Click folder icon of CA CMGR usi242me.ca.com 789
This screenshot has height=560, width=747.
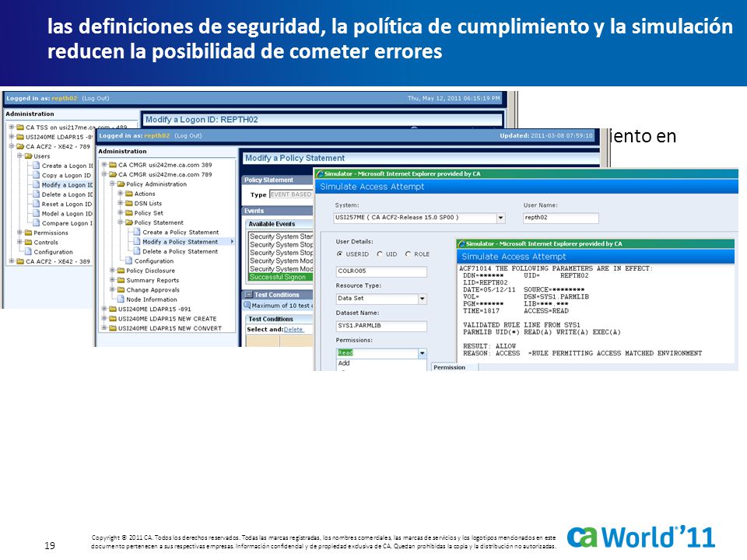[113, 174]
